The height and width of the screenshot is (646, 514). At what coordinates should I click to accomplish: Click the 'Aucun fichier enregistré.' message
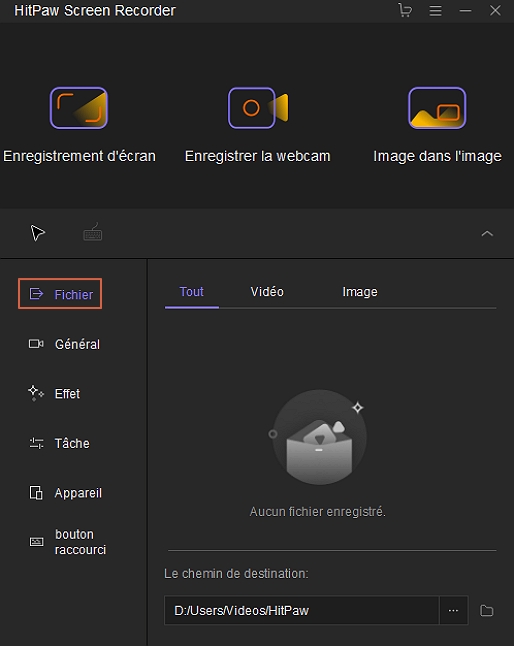tap(318, 512)
